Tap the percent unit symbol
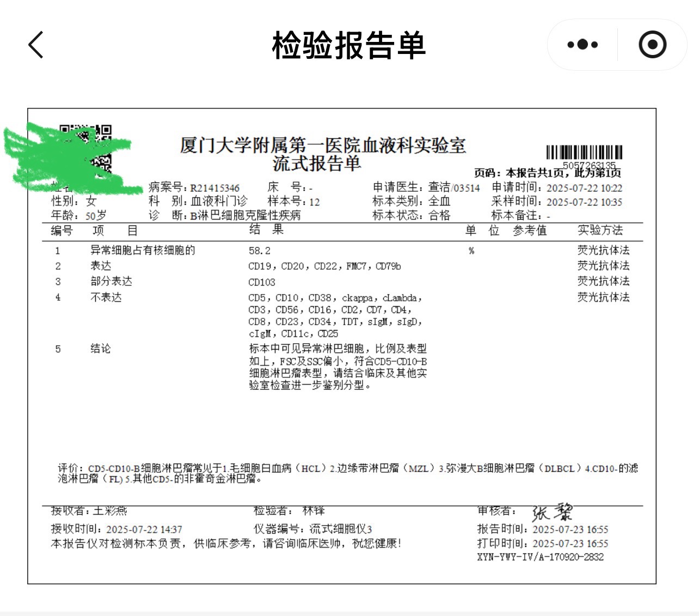The height and width of the screenshot is (616, 699). click(471, 251)
